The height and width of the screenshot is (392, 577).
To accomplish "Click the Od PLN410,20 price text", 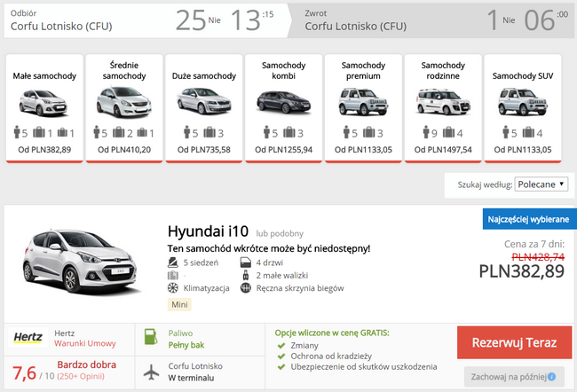I will click(x=124, y=150).
